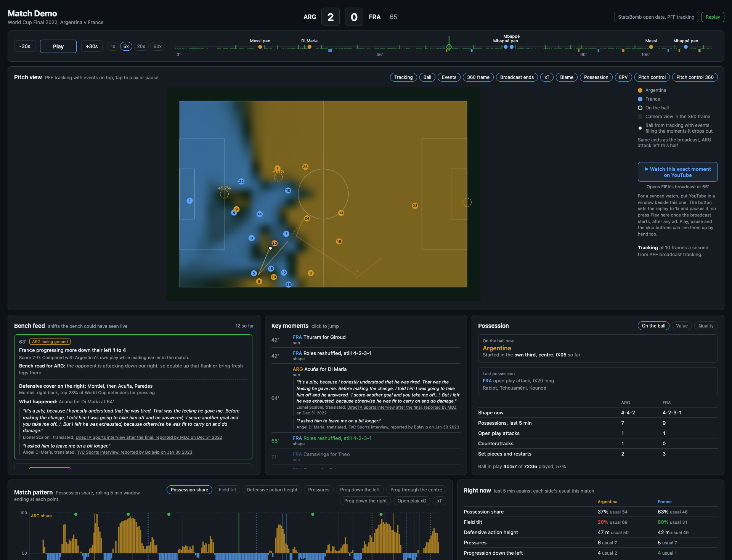This screenshot has height=560, width=732.
Task: Toggle the EPV overlay
Action: pos(623,77)
